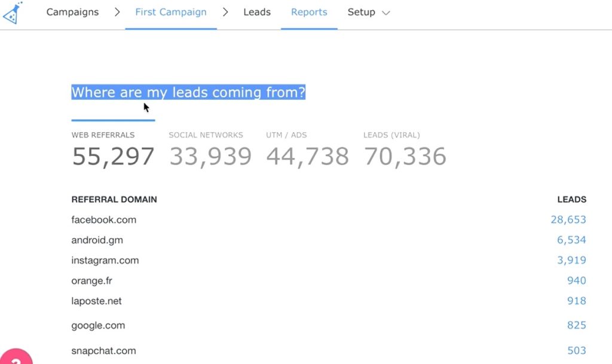Click the 28,653 leads link for facebook.com
The image size is (612, 364).
point(568,219)
